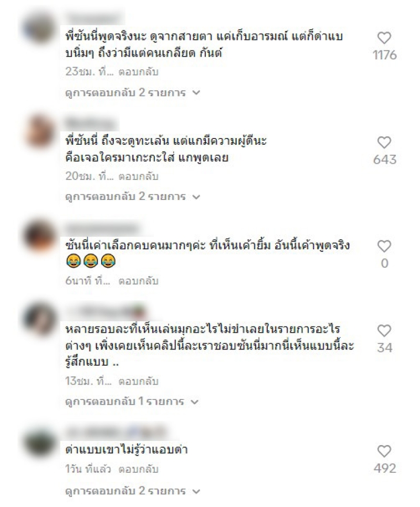The height and width of the screenshot is (507, 420).
Task: Open the avatar of the 34-likes commenter
Action: coord(39,319)
